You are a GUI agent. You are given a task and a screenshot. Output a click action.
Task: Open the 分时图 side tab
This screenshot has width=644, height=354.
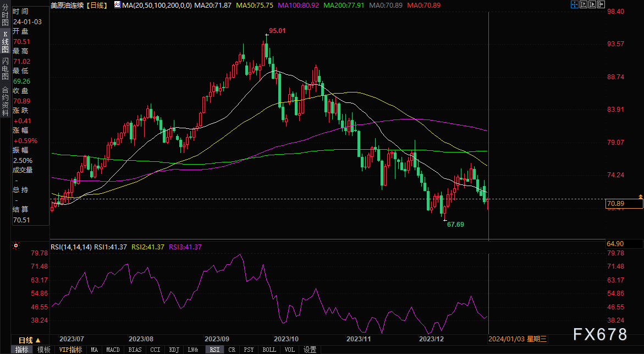[5, 15]
